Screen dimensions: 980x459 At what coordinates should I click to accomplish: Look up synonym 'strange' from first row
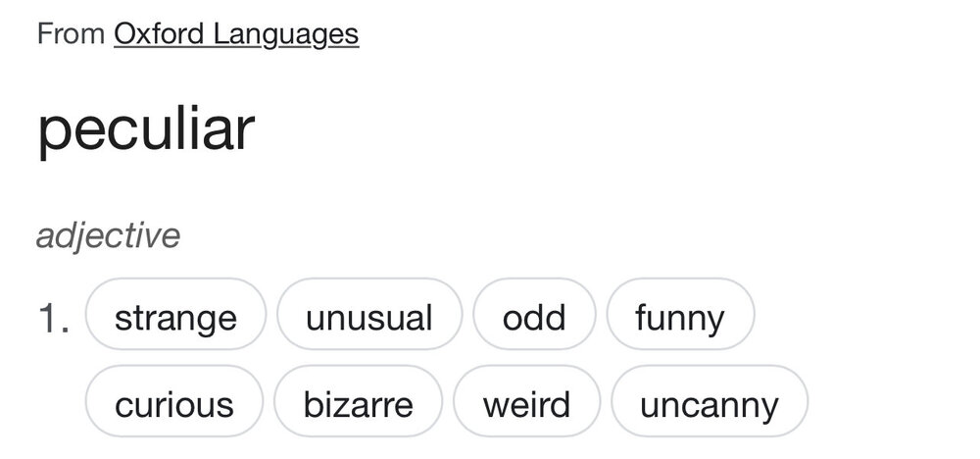click(x=175, y=317)
